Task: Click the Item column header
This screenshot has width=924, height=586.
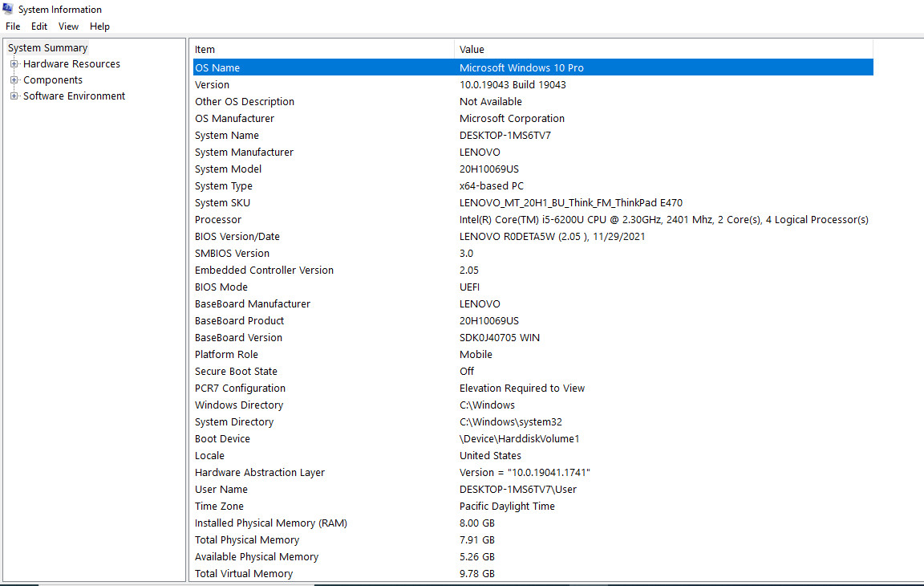Action: click(323, 50)
